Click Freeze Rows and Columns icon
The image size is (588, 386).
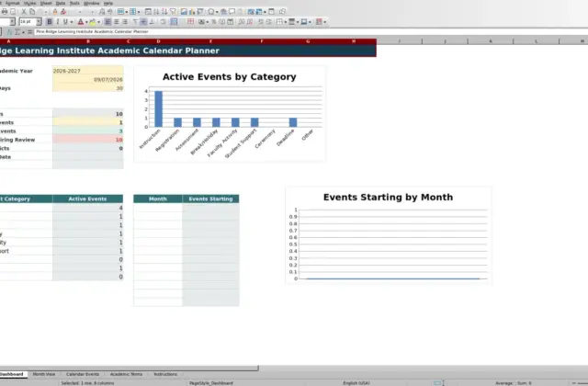pyautogui.click(x=259, y=12)
